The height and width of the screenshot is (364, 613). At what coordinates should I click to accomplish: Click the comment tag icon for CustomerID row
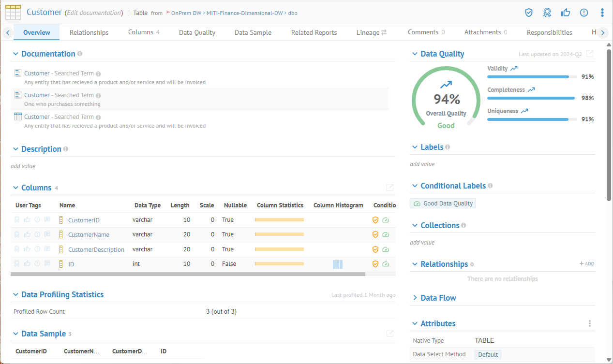tap(47, 220)
